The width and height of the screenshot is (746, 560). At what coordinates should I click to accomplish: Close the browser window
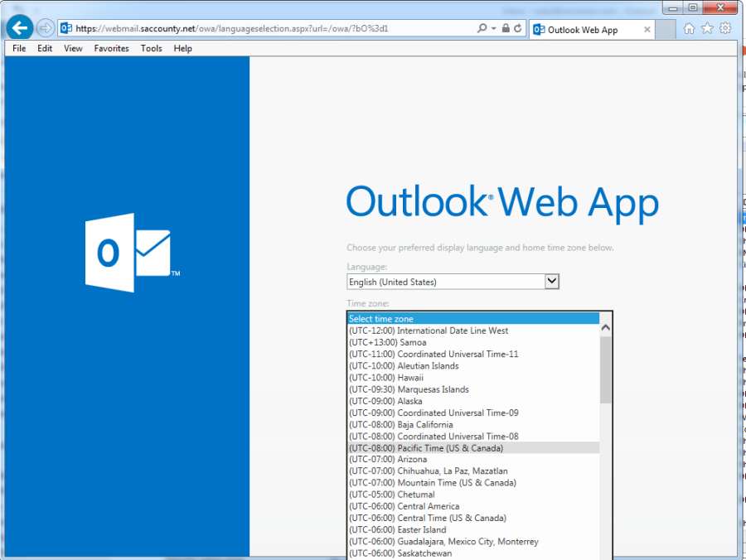(x=720, y=7)
